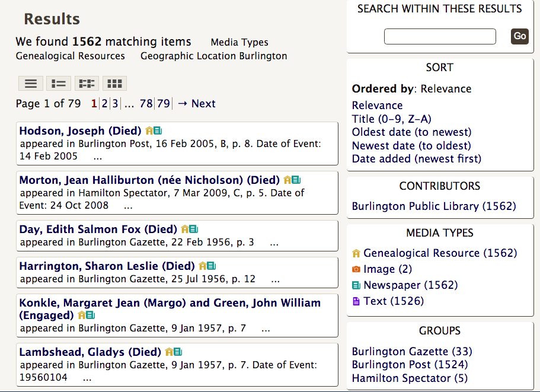Click the teal Newspaper icon in Media Types
This screenshot has width=540, height=392.
pyautogui.click(x=356, y=285)
